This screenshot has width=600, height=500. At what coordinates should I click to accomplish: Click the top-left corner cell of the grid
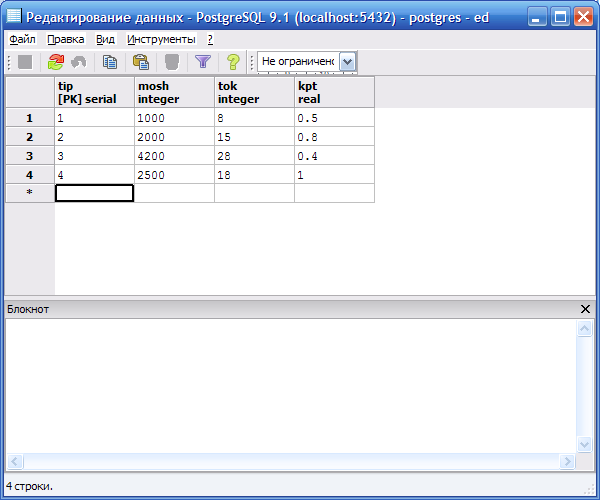30,92
